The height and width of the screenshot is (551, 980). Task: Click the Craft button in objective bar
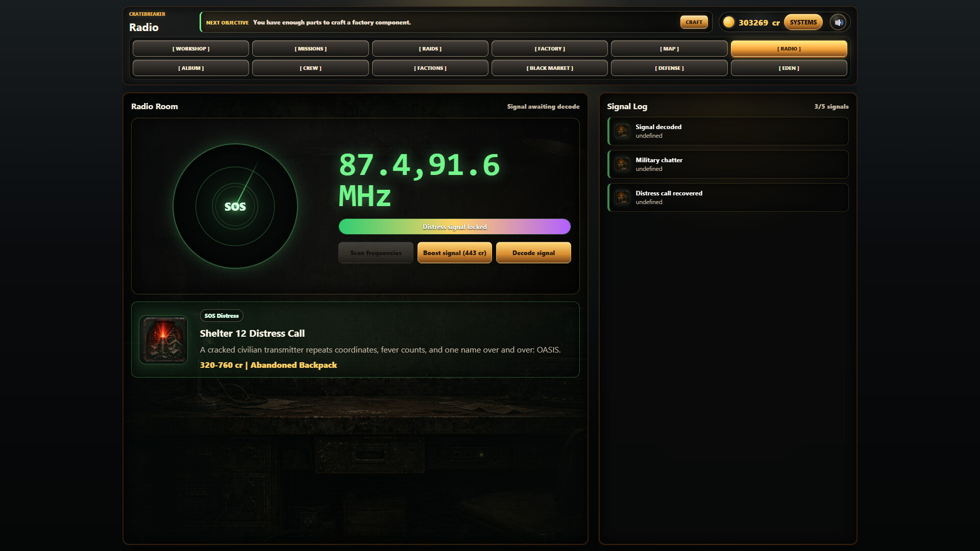tap(694, 22)
